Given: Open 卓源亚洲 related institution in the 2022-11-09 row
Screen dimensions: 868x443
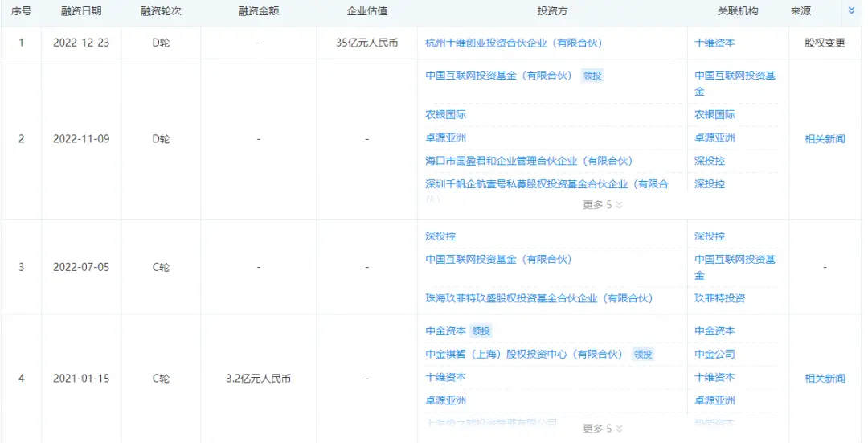Looking at the screenshot, I should coord(714,137).
